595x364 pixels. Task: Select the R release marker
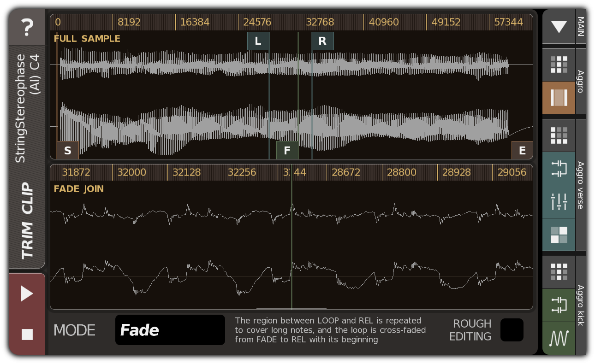click(322, 41)
